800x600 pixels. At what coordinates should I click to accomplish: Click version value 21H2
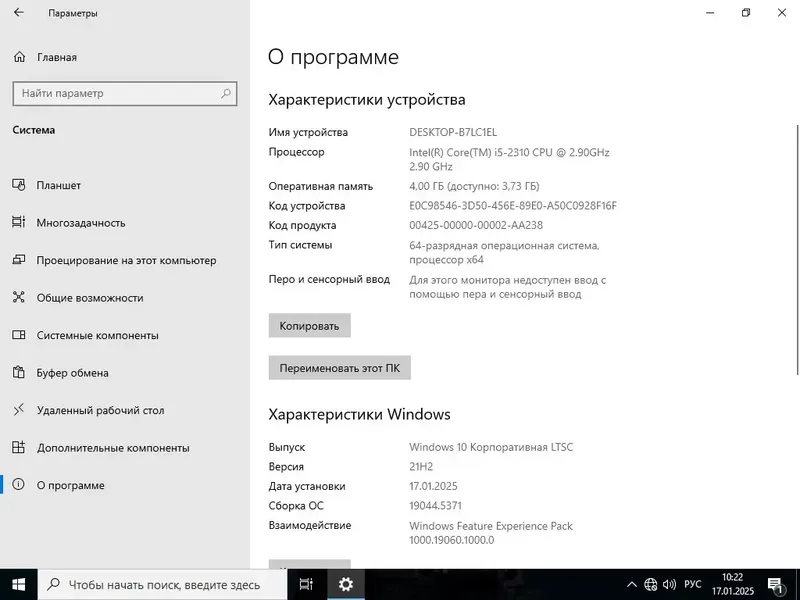421,466
